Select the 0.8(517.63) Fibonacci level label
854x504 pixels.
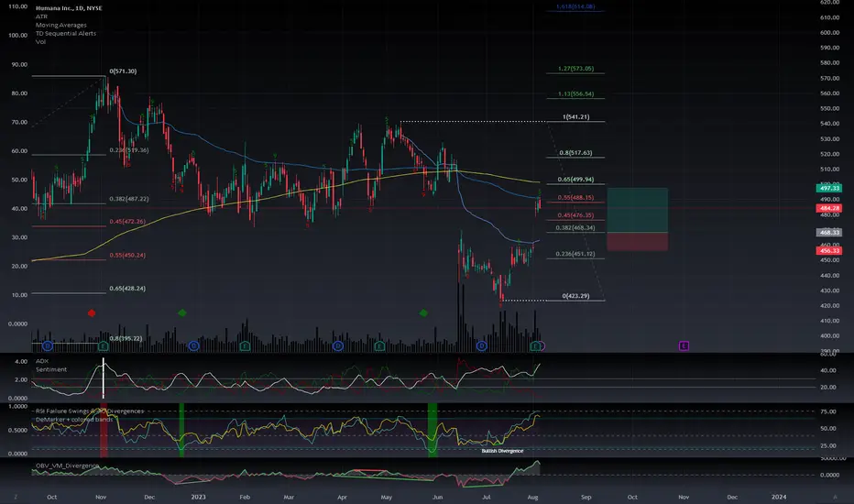(575, 153)
